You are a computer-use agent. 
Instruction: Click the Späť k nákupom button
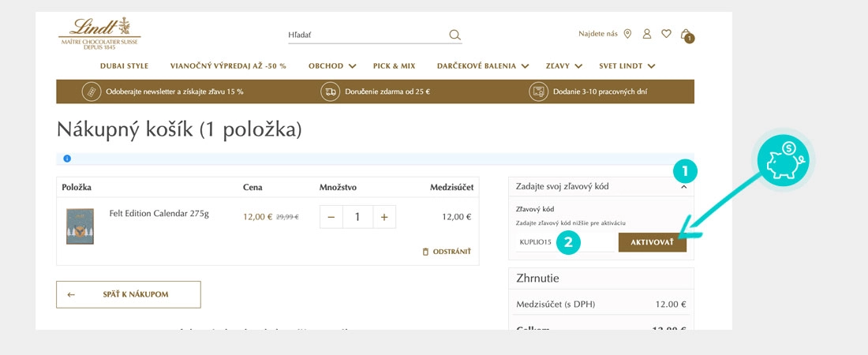pos(129,294)
